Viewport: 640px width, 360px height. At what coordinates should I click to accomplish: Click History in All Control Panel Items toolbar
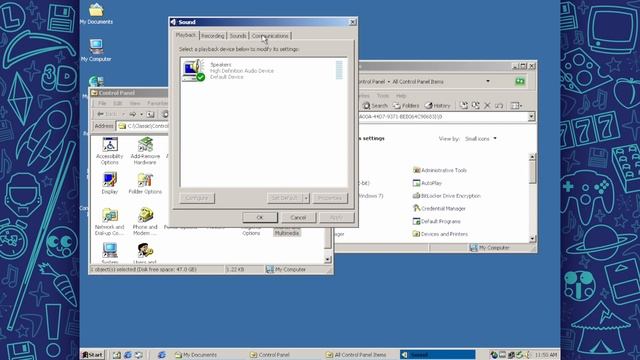tap(437, 106)
